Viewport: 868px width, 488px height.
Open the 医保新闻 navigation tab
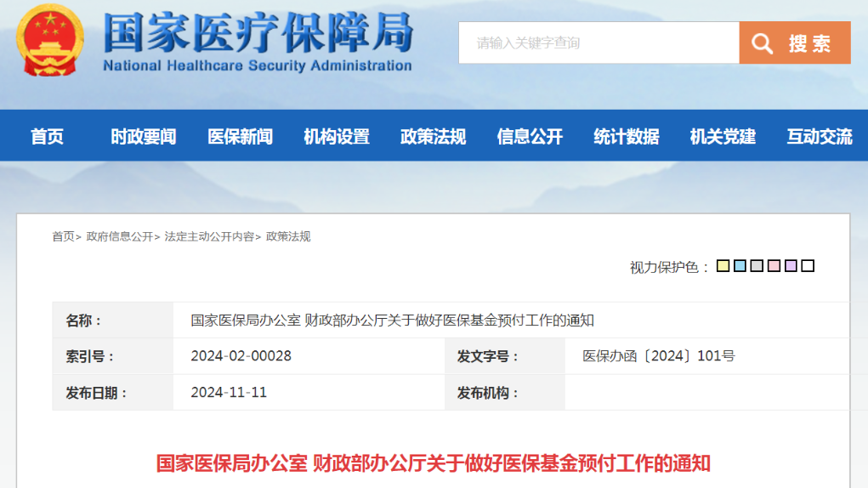coord(241,136)
